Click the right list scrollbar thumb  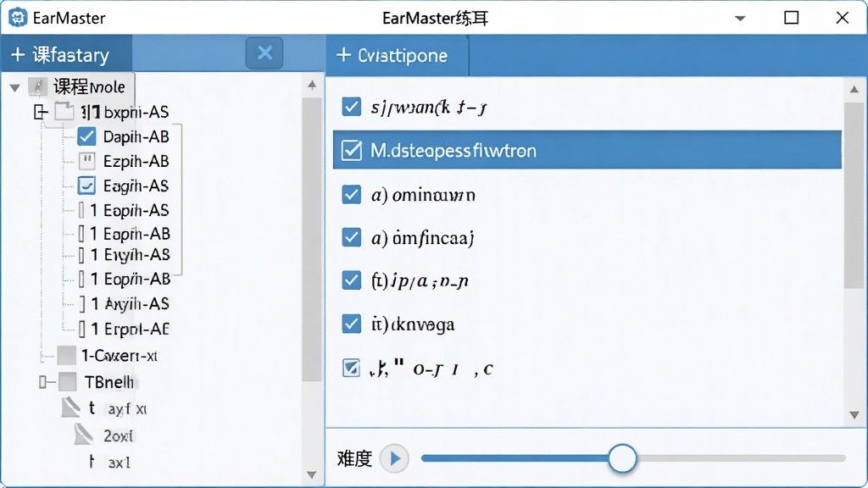(854, 195)
